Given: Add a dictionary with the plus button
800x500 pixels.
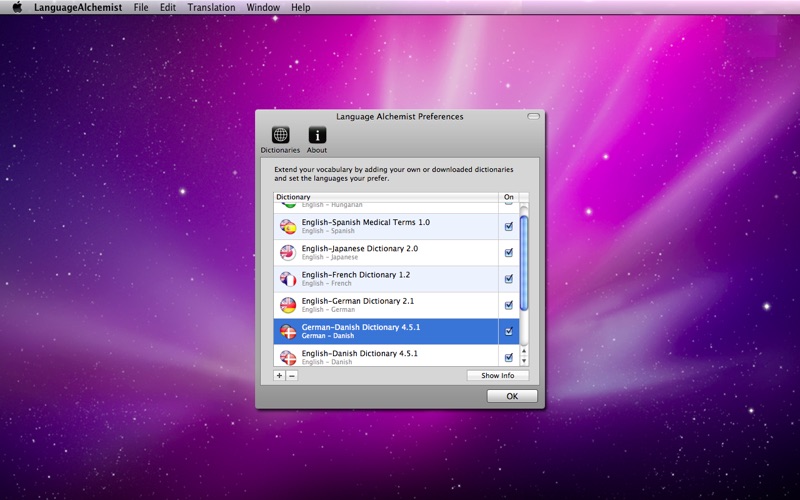Looking at the screenshot, I should (x=279, y=376).
